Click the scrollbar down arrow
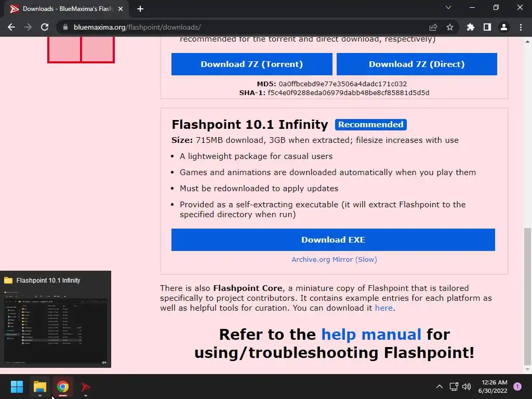This screenshot has height=399, width=532. pyautogui.click(x=528, y=369)
